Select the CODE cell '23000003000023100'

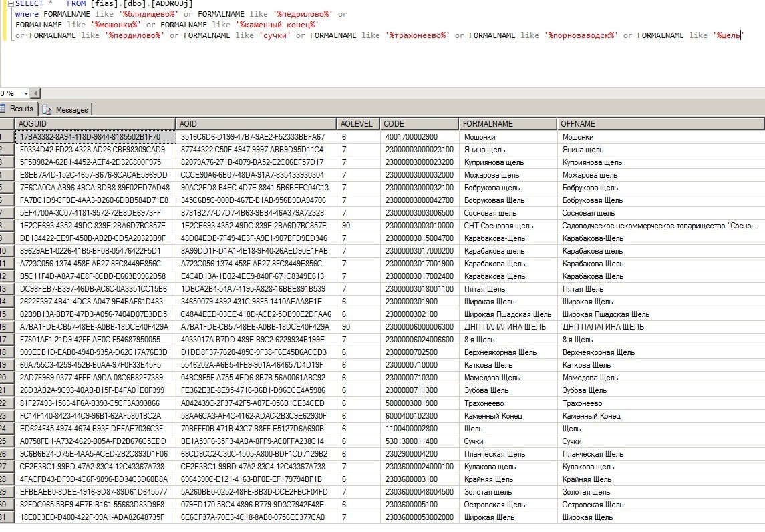[420, 150]
